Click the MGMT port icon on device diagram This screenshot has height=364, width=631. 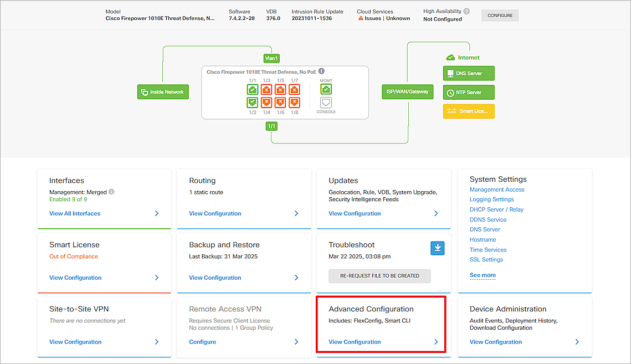326,88
